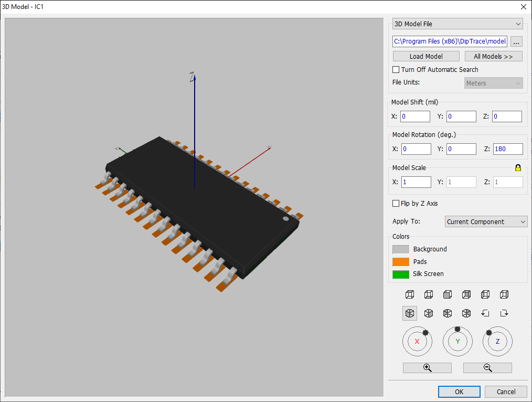The height and width of the screenshot is (402, 532).
Task: Select the top view cube icon
Action: (x=410, y=294)
